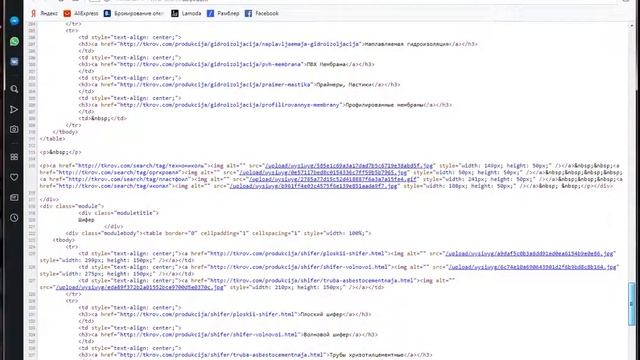This screenshot has width=640, height=360.
Task: Click the Шифер moduletitle text
Action: click(86, 220)
